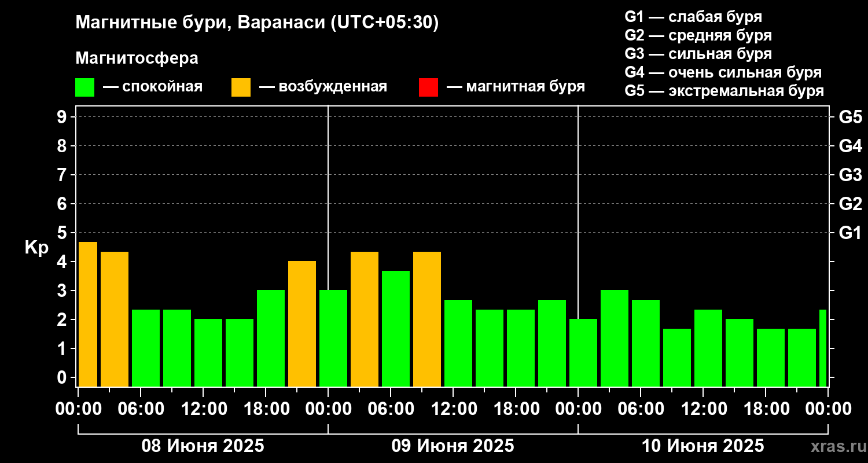Click the '3' value on Kp axis
The width and height of the screenshot is (868, 463).
pos(62,291)
